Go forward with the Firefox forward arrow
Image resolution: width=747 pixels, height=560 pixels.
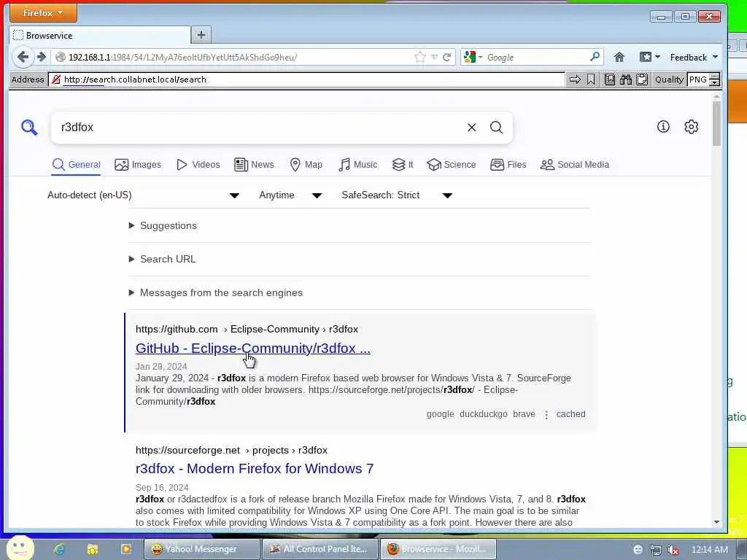click(x=42, y=57)
